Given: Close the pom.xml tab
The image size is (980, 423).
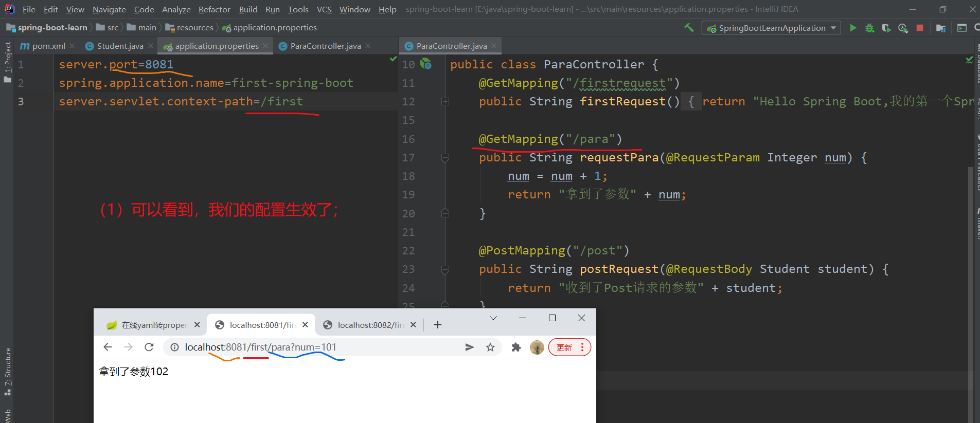Looking at the screenshot, I should 72,46.
